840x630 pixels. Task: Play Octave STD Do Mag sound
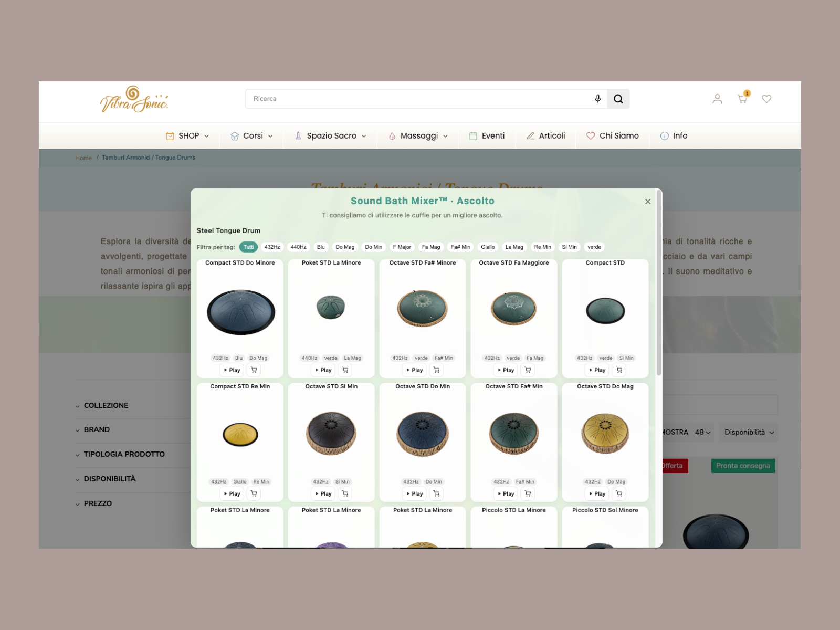tap(597, 493)
